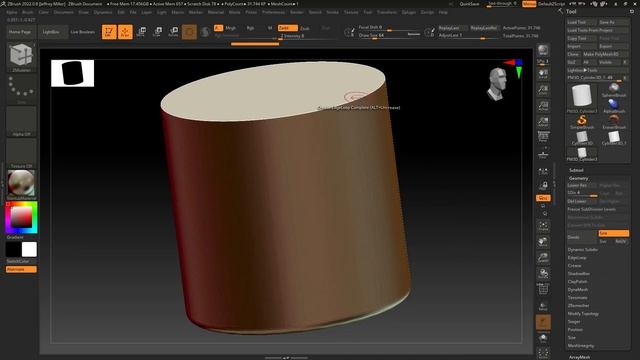Expand the Modify Topology section
This screenshot has width=640, height=360.
583,313
